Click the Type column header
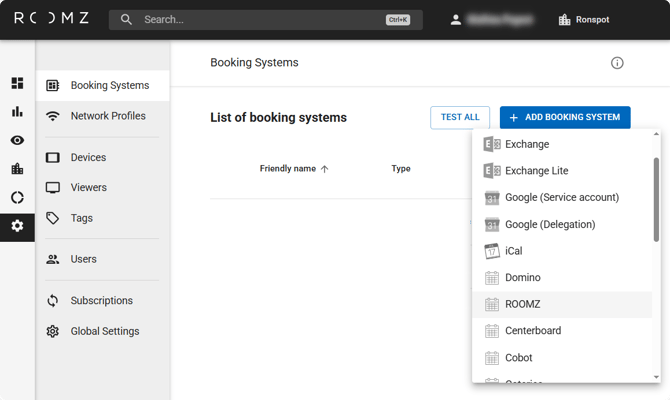The height and width of the screenshot is (400, 670). [x=401, y=169]
